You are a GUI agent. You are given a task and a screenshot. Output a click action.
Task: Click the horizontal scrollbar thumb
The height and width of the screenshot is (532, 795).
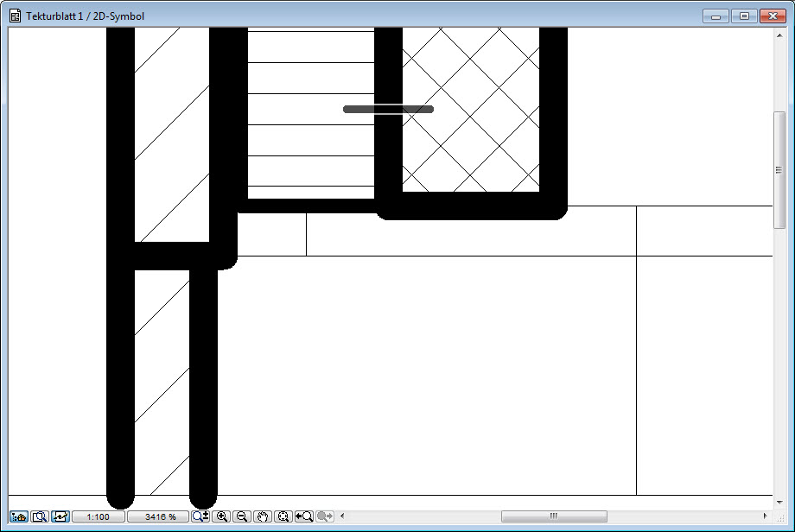[x=554, y=516]
